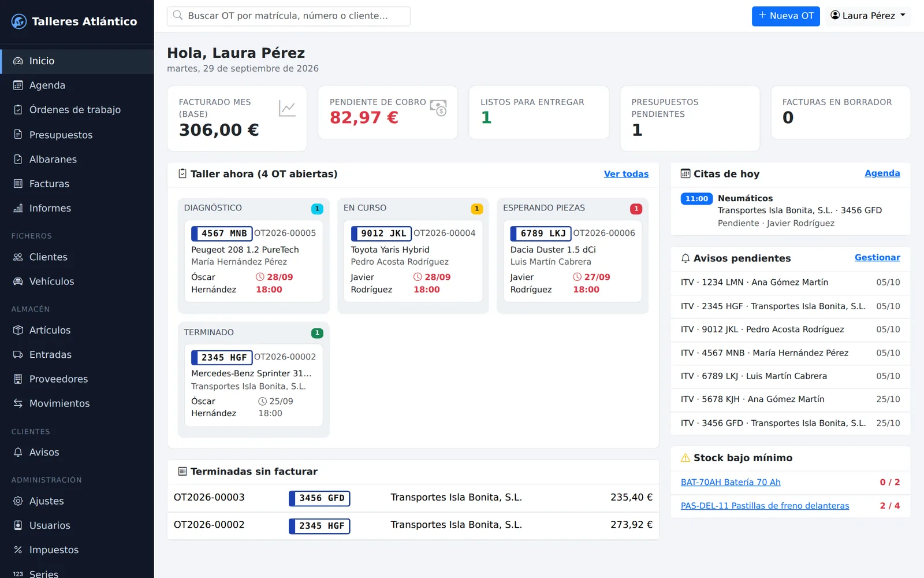Expand the Laura Pérez user dropdown
Viewport: 924px width, 578px height.
click(868, 16)
